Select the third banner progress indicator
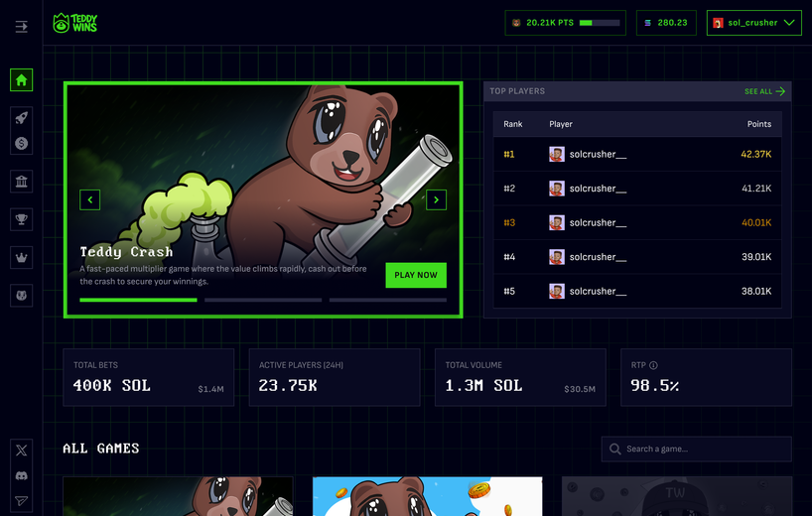The height and width of the screenshot is (516, 812). [x=388, y=300]
